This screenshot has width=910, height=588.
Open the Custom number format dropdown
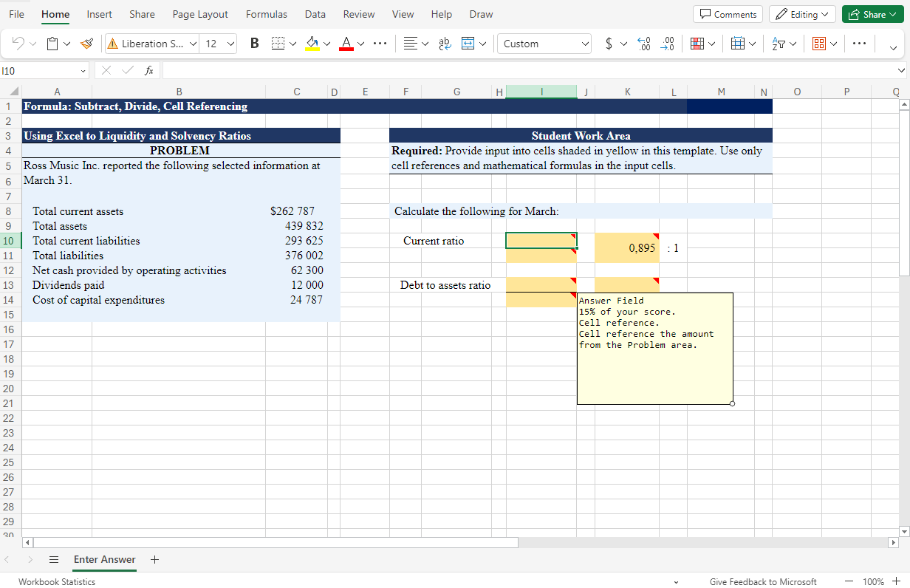[x=544, y=44]
